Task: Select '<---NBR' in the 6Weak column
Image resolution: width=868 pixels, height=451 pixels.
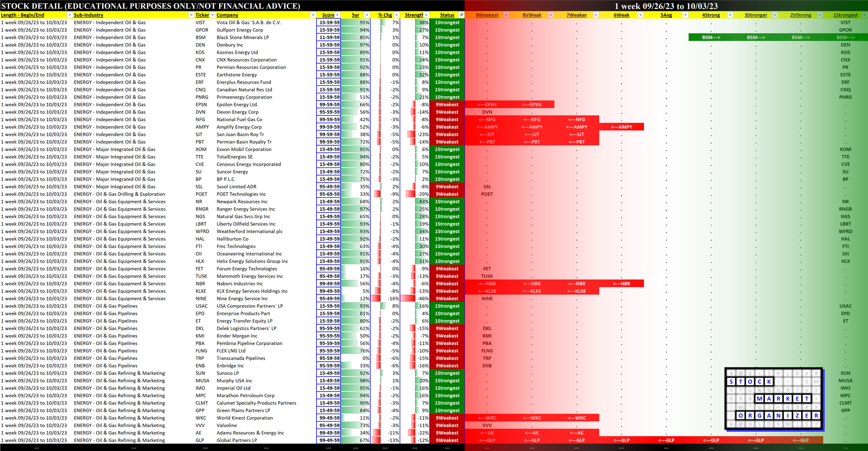Action: (621, 284)
